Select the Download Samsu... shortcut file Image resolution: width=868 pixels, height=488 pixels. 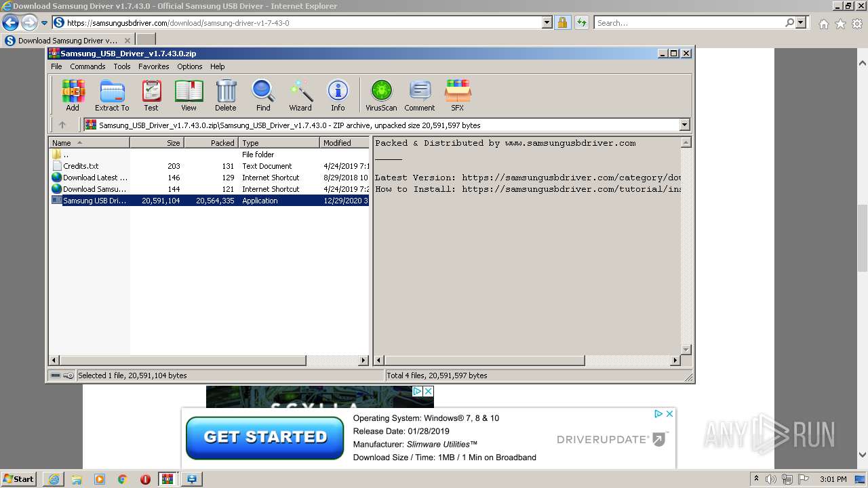(x=210, y=189)
